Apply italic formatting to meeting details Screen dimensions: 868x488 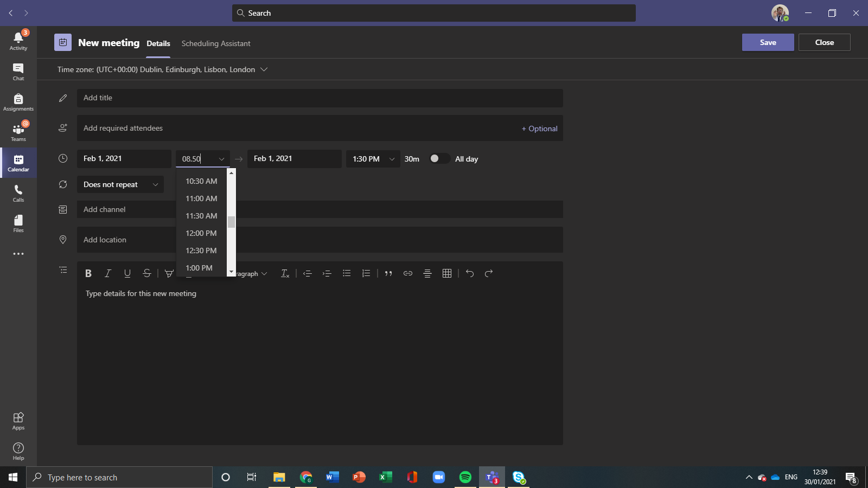click(108, 273)
